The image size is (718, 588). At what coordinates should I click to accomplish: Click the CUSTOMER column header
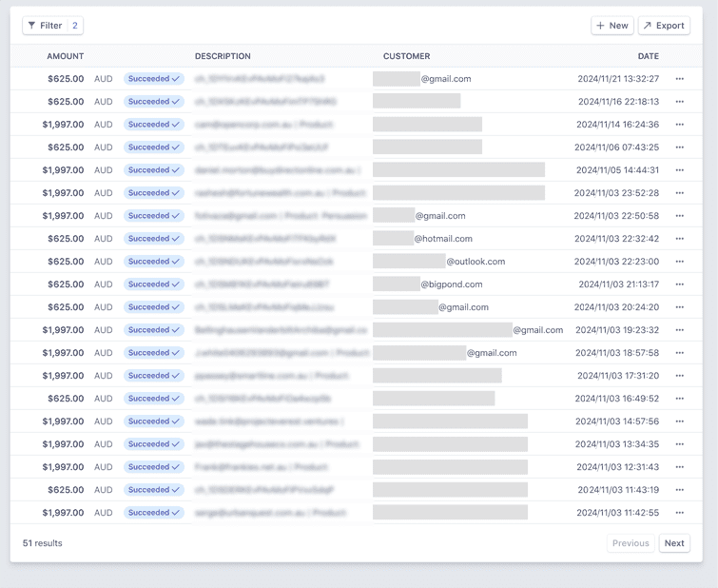[x=407, y=56]
